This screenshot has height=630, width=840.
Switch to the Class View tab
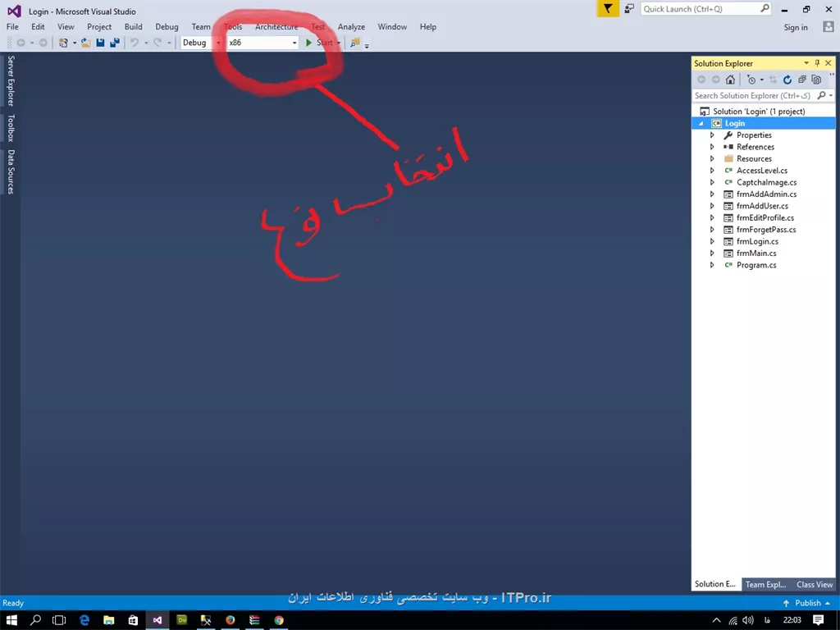click(815, 584)
